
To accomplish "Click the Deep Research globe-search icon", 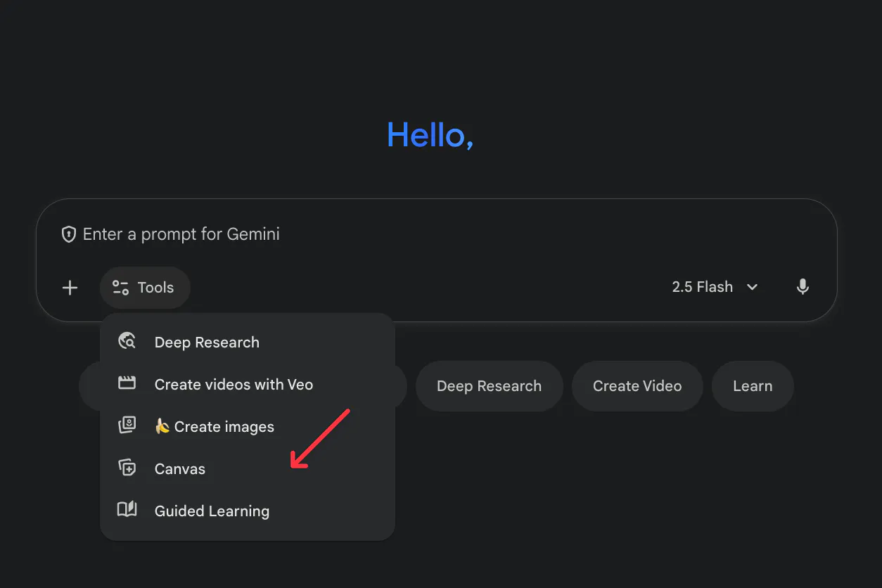I will point(127,341).
